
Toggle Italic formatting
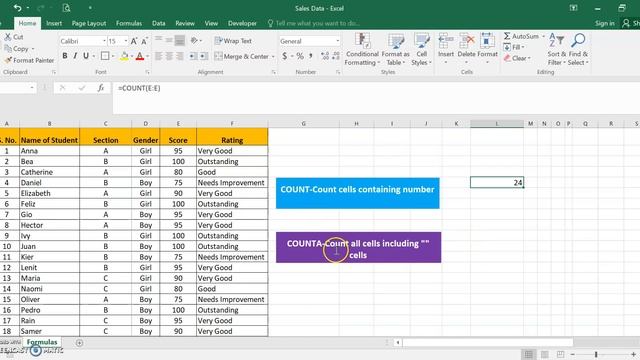tap(75, 56)
